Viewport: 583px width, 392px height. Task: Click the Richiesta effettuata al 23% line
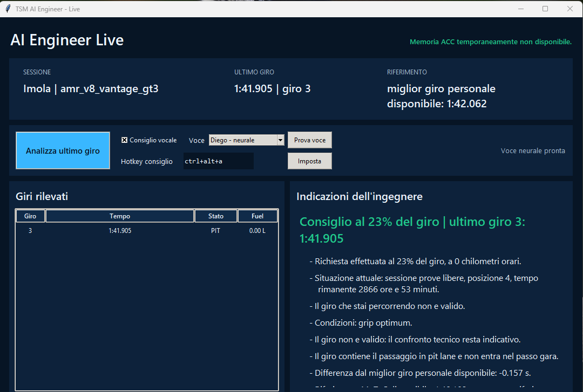click(415, 262)
